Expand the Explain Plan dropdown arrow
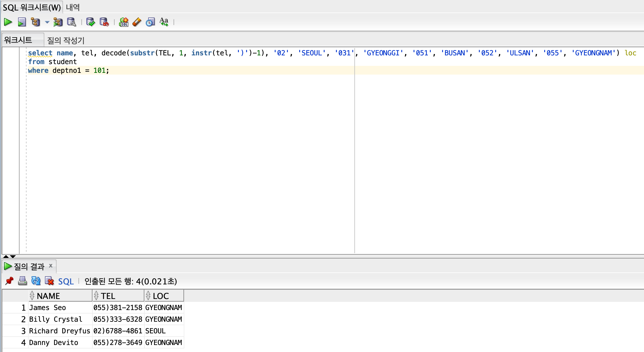This screenshot has width=644, height=352. click(x=47, y=22)
